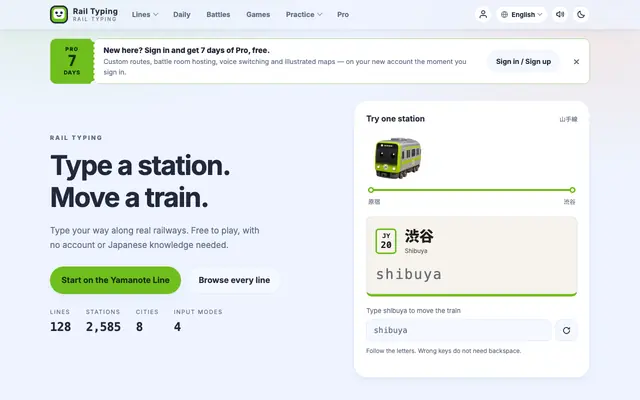Click the large shibuya romaji prompt

409,274
